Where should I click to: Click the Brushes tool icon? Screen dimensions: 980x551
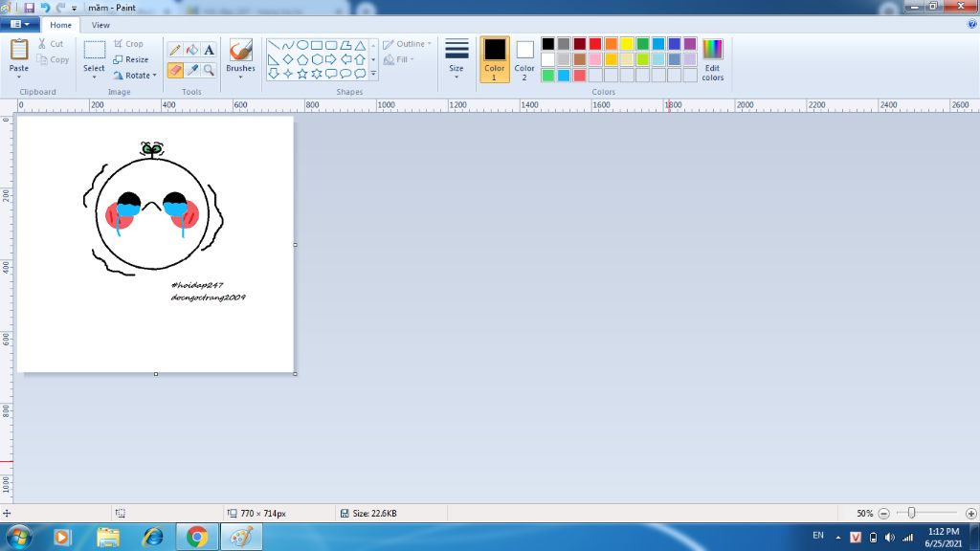240,50
